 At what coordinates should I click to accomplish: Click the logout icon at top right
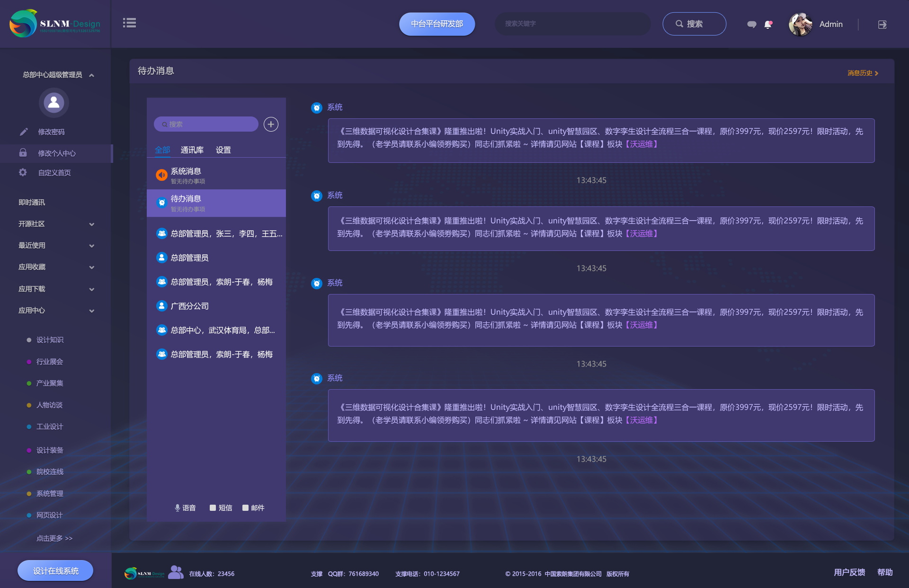[x=882, y=24]
